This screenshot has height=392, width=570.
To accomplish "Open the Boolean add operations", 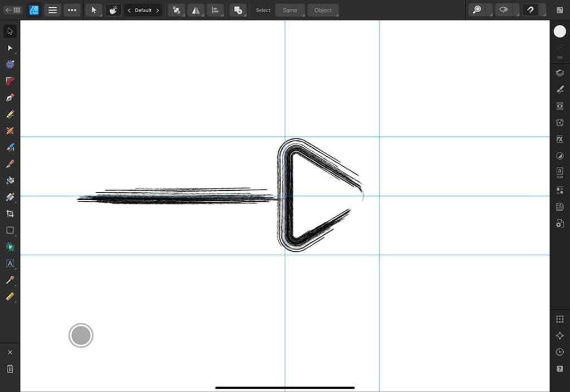I will 238,10.
